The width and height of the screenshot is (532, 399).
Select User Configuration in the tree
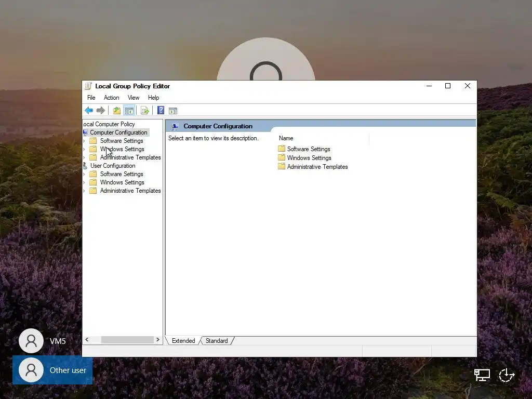(x=113, y=166)
